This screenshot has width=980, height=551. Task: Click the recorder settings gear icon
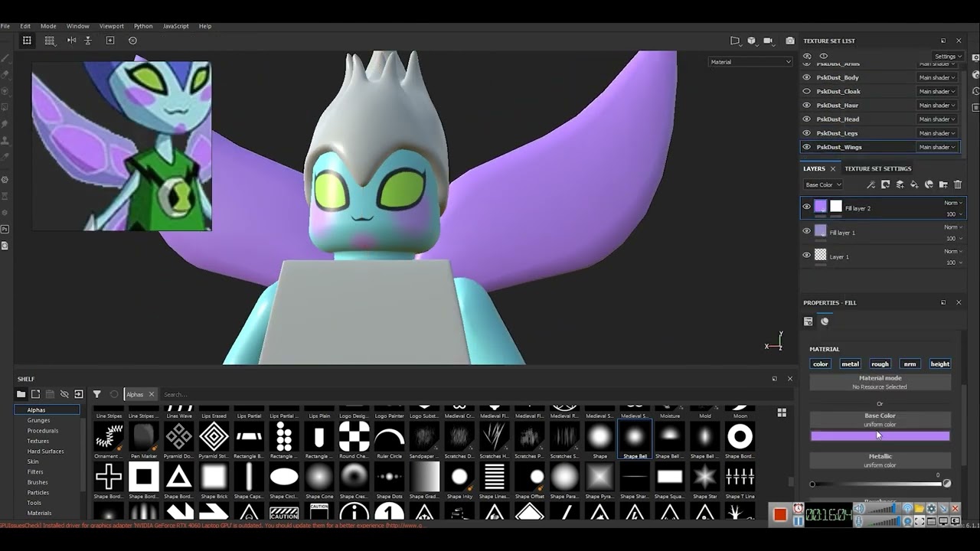coord(932,508)
